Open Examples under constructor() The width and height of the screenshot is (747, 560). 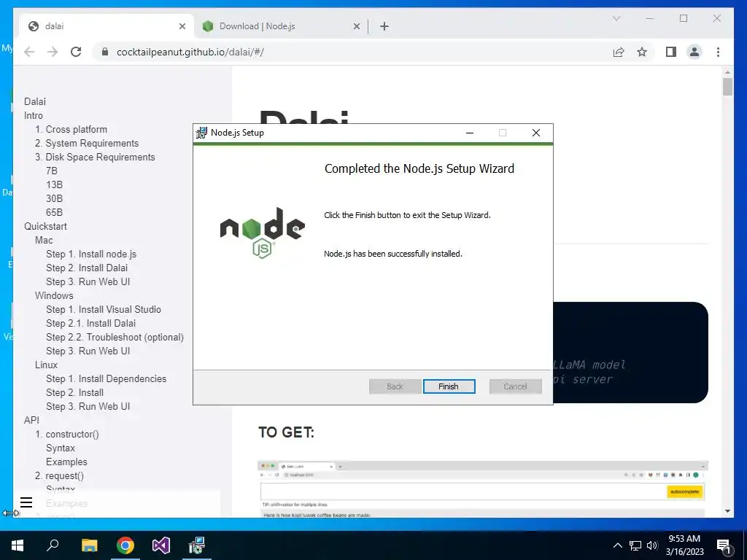[x=66, y=462]
